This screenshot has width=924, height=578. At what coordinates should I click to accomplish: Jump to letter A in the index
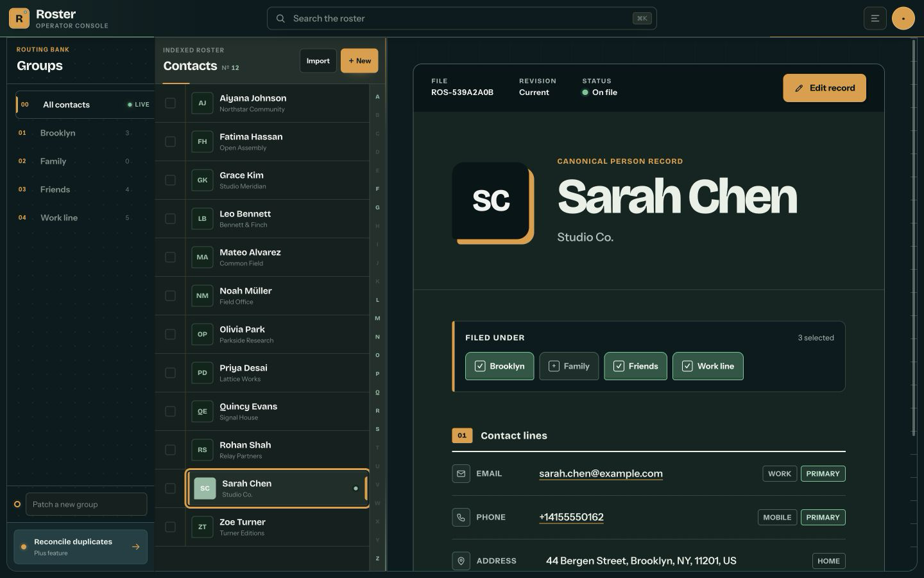tap(377, 97)
